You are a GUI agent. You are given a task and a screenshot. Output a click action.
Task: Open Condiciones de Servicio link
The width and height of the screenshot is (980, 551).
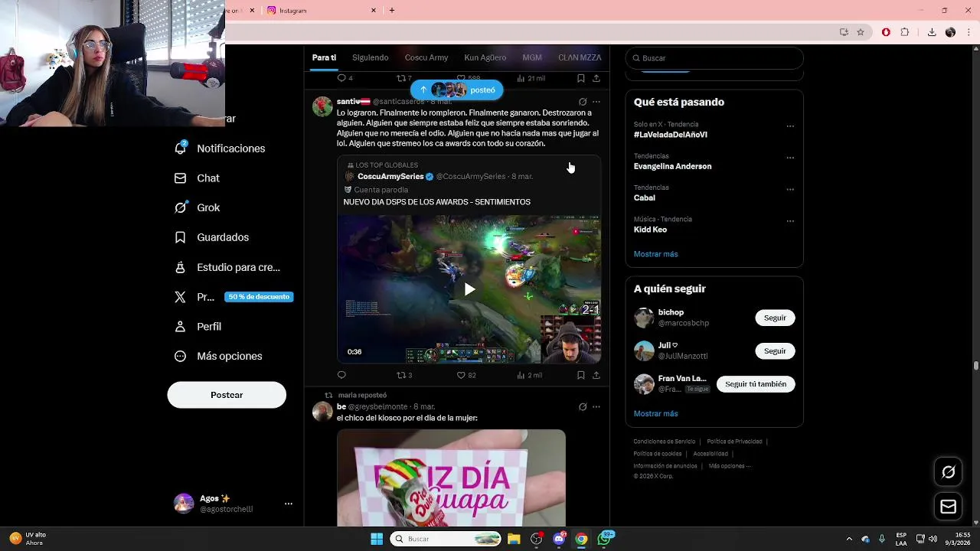tap(665, 442)
